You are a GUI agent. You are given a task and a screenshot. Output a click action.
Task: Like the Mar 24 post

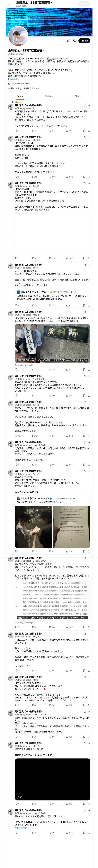50,176
